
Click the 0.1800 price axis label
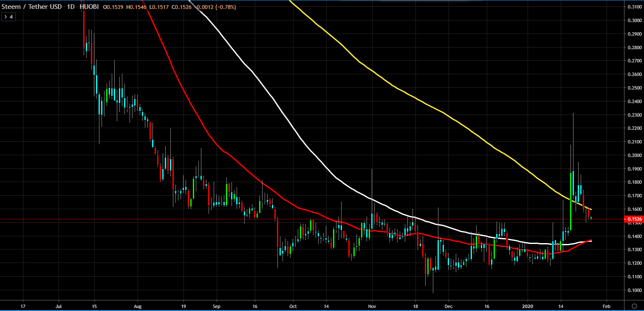click(634, 182)
